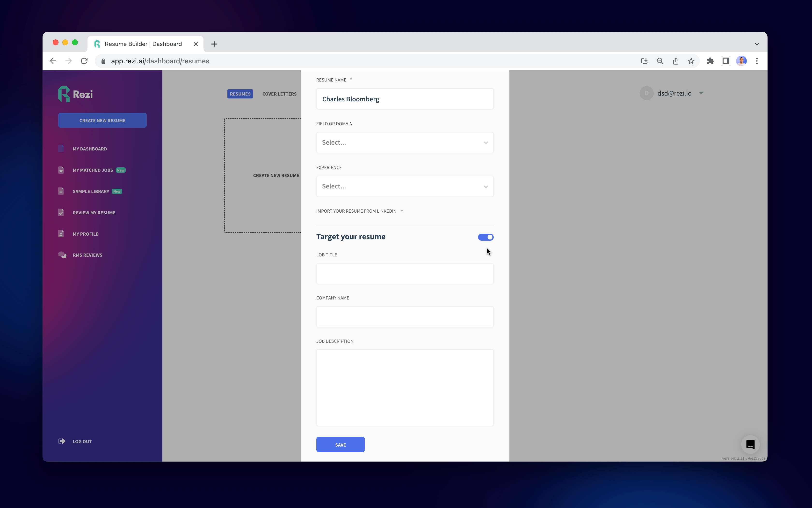This screenshot has width=812, height=508.
Task: Switch to the Resumes tab
Action: pos(240,94)
